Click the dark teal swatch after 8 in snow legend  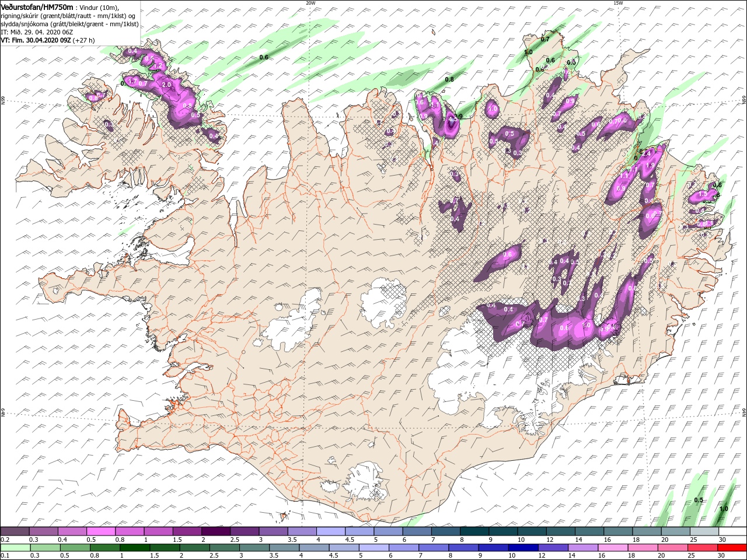pyautogui.click(x=474, y=531)
